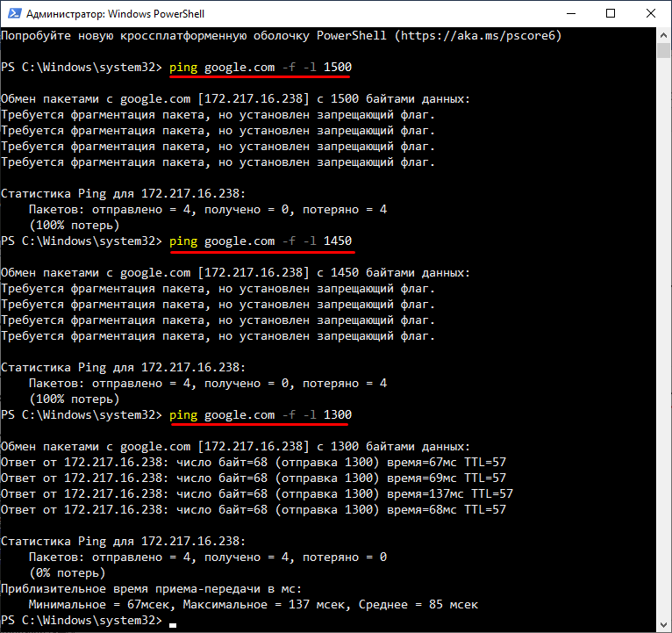672x633 pixels.
Task: Click the command 'ping google.com -f -l 1500'
Action: click(261, 68)
